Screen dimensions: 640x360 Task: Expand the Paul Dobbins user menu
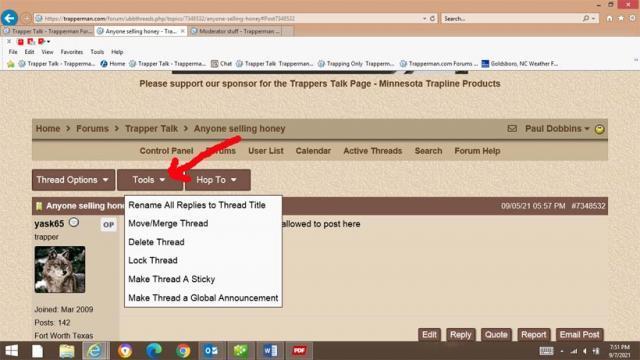[x=557, y=129]
